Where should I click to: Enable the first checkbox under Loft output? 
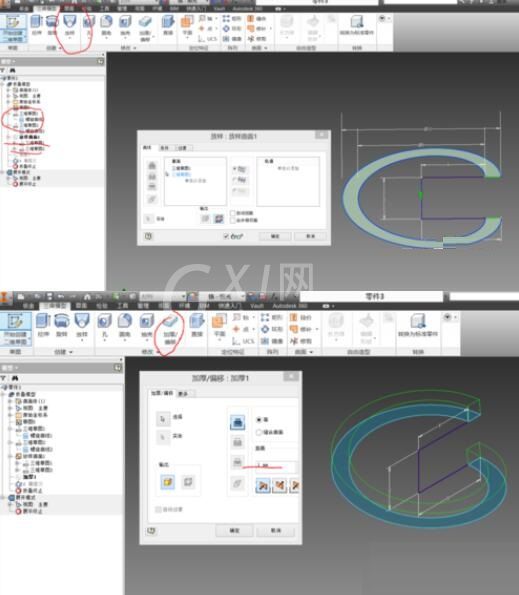233,213
